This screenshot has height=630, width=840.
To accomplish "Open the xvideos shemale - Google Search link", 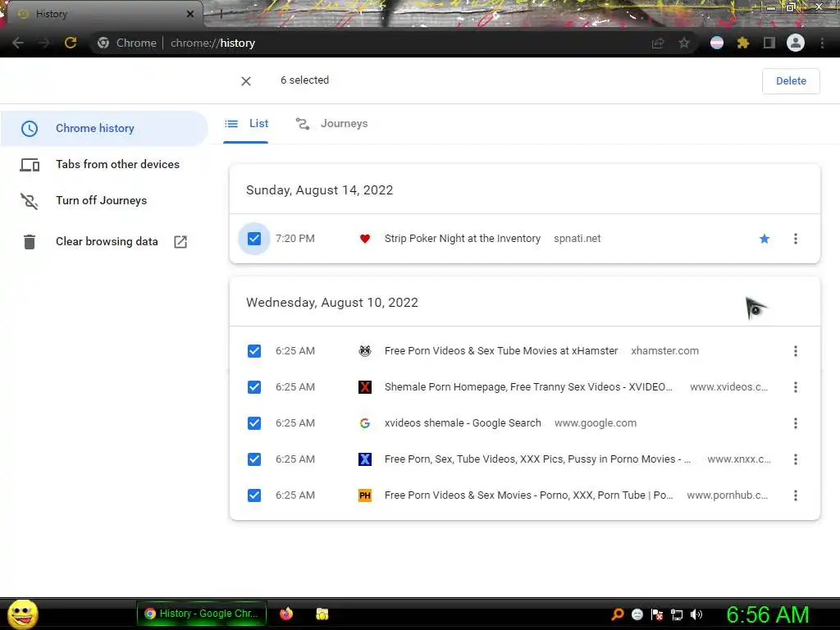I will click(463, 423).
